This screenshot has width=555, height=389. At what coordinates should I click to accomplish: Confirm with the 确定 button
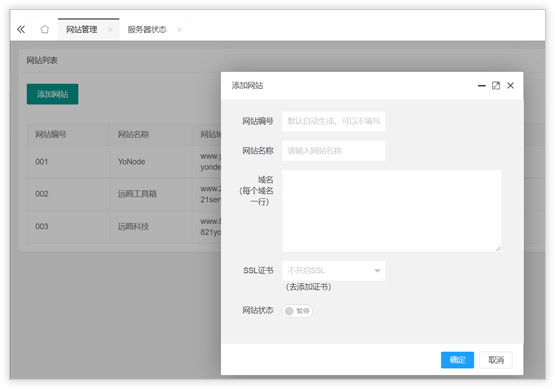(x=457, y=360)
